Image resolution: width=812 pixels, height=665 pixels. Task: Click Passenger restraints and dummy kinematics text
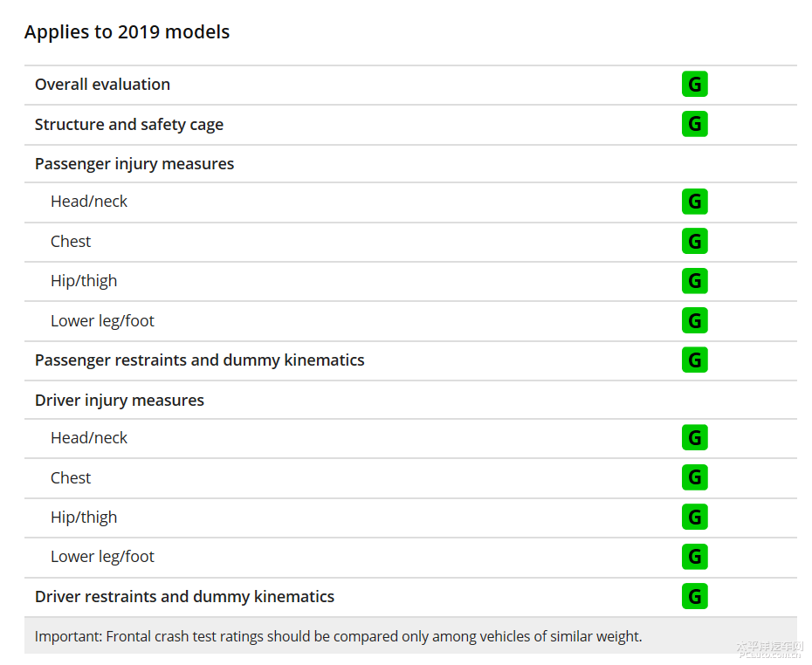pos(200,360)
